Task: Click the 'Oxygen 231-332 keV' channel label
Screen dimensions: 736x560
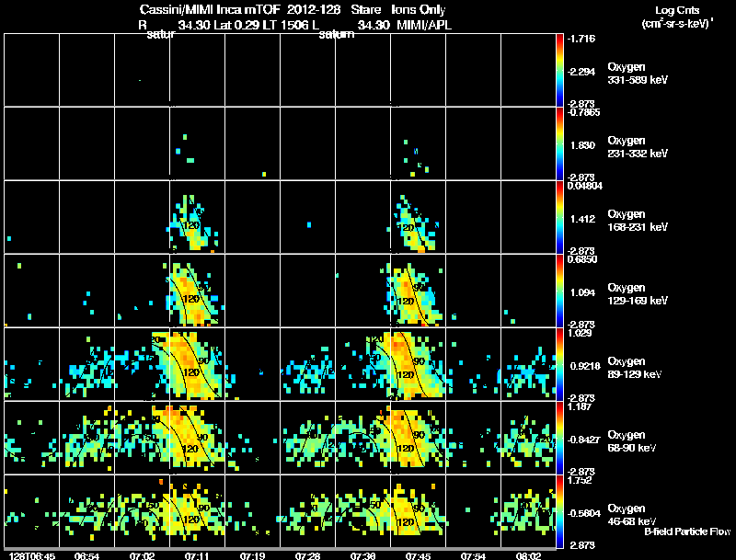Action: 638,147
